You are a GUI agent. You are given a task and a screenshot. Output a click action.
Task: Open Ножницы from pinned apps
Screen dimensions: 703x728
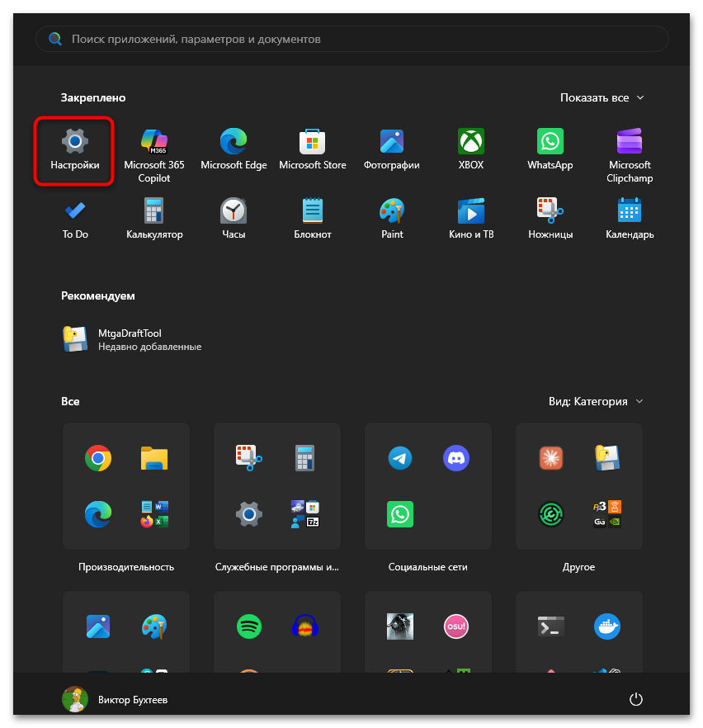[x=550, y=218]
